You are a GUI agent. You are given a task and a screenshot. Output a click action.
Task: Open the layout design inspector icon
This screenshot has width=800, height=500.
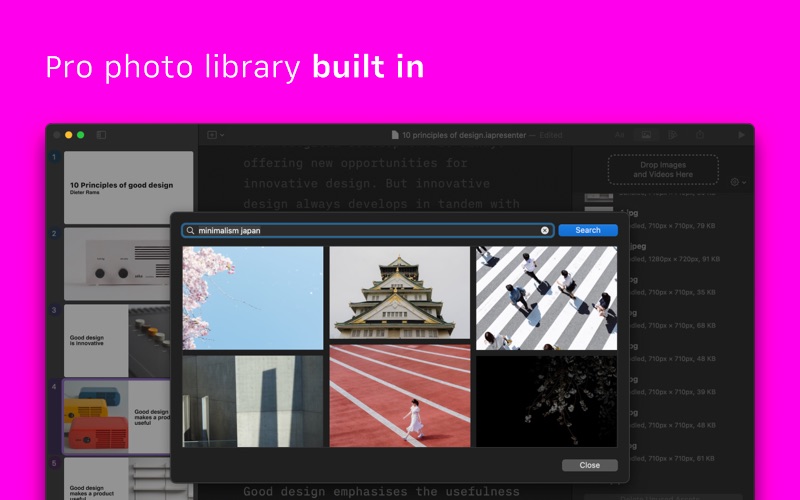tap(672, 135)
